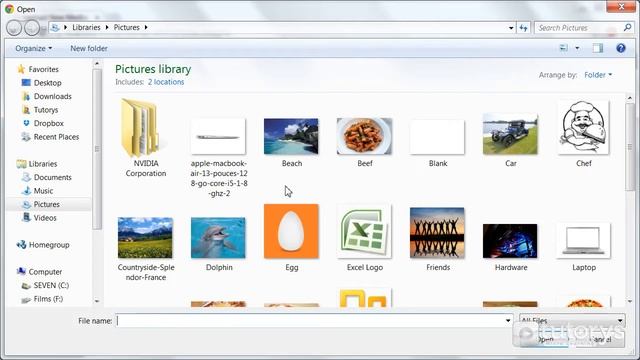This screenshot has width=640, height=360.
Task: Open the Music library
Action: (38, 191)
